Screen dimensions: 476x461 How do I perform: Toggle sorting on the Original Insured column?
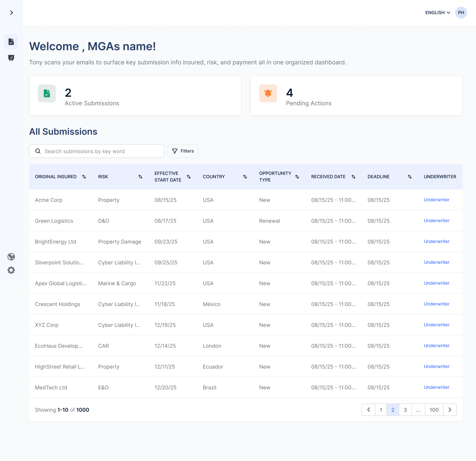tap(84, 177)
